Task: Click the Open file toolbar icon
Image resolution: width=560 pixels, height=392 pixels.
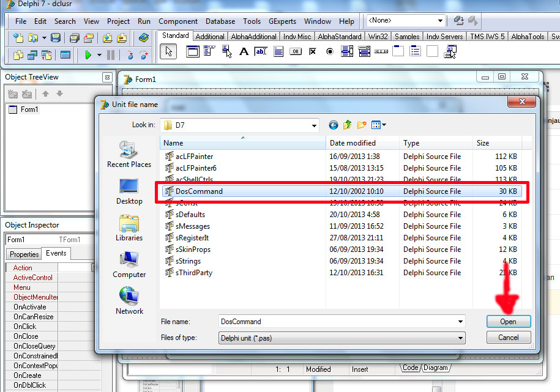Action: 33,38
